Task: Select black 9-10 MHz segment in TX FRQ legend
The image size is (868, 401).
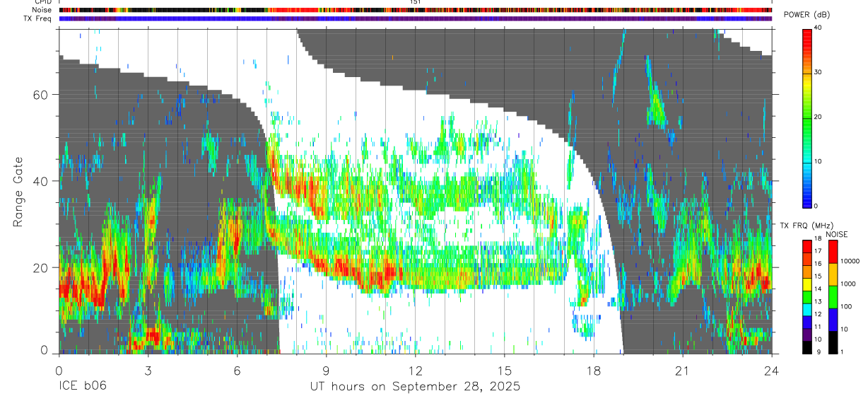Action: coord(807,347)
